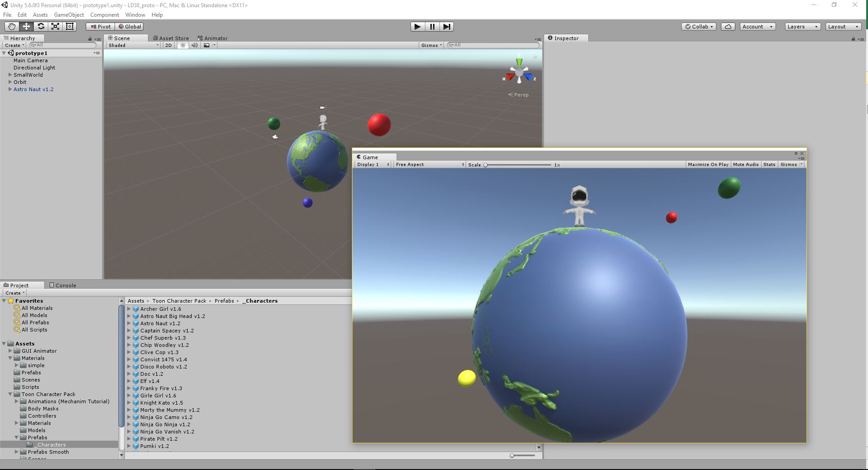Screen dimensions: 868x470
Task: Click the Global orientation button
Action: (130, 26)
